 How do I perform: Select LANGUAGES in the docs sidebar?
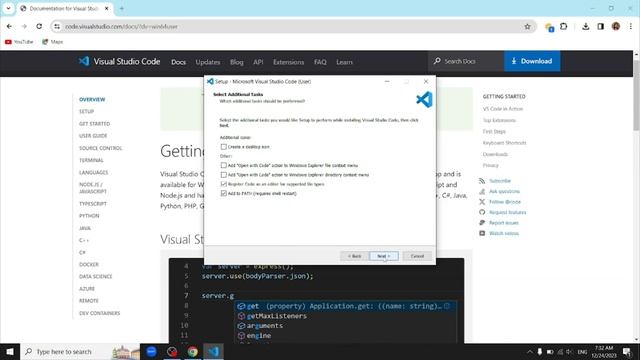tap(93, 172)
